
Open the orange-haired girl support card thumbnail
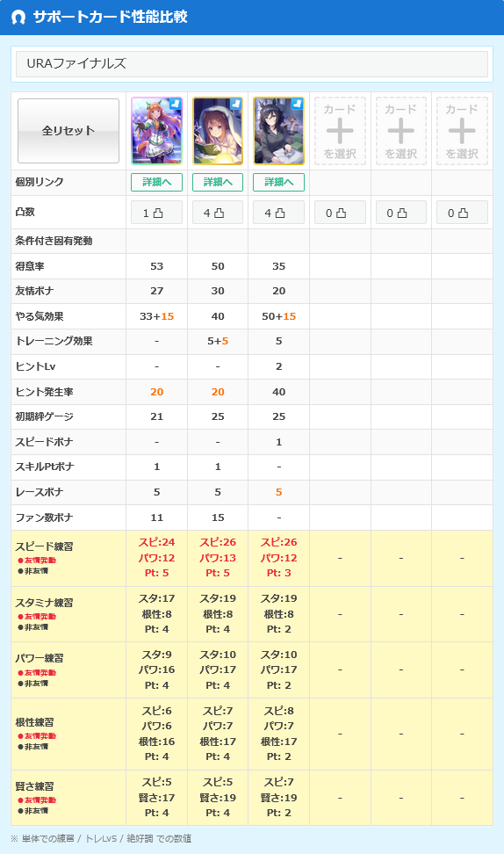[157, 131]
